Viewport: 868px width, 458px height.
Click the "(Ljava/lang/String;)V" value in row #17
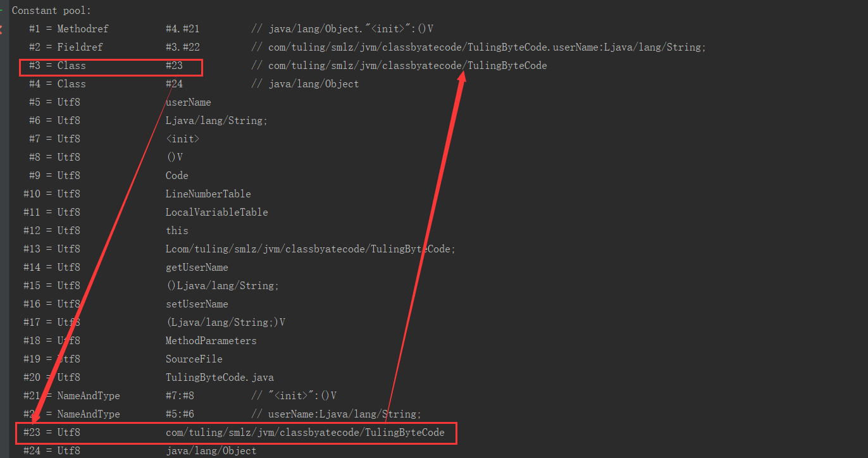tap(225, 322)
